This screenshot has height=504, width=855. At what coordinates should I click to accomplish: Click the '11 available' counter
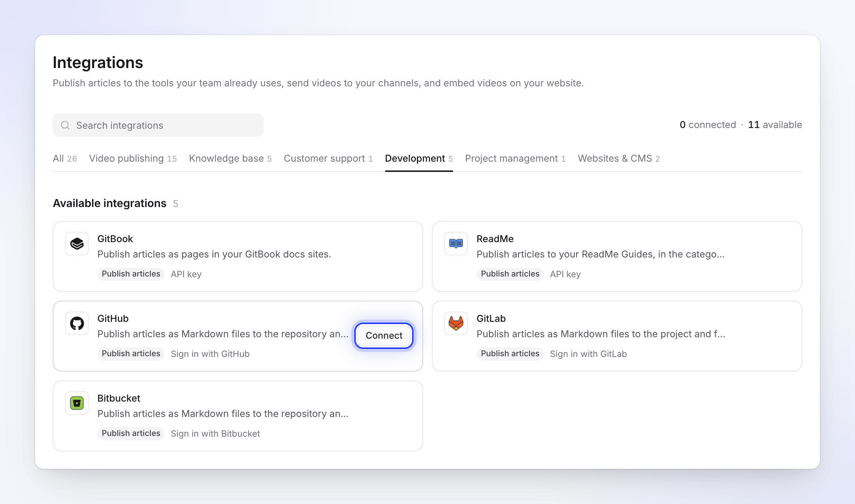tap(775, 125)
